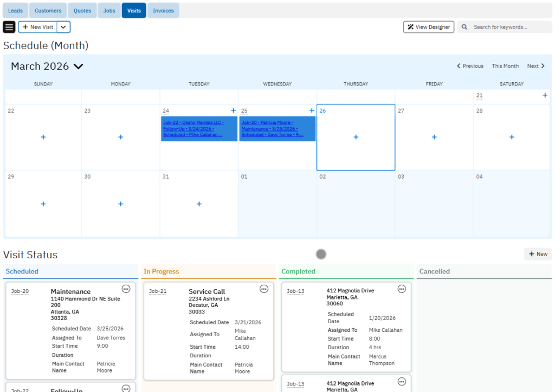Add a visit on Sunday March 29

tap(43, 204)
